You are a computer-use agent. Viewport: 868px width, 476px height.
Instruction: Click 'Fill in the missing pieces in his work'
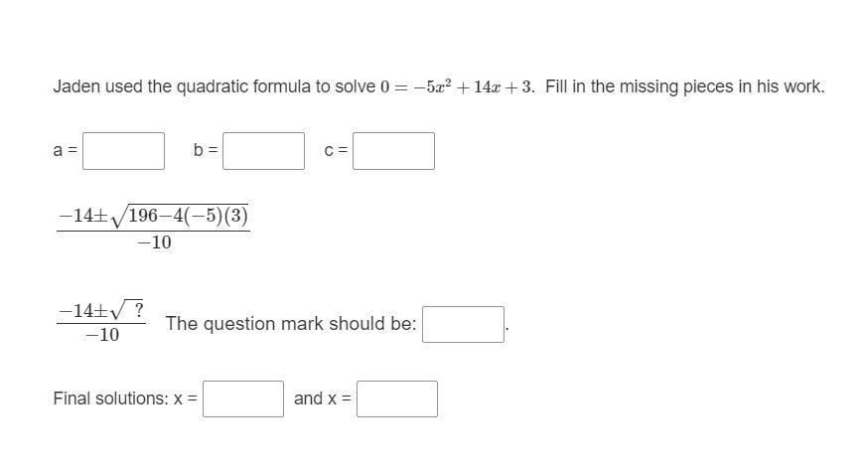pyautogui.click(x=685, y=87)
